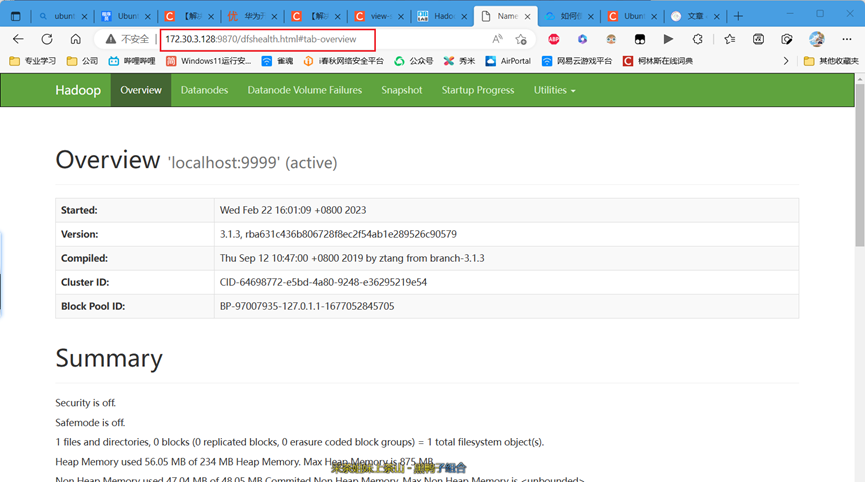Close the 'view-' tab
Viewport: 865px width, 482px height.
pos(401,17)
